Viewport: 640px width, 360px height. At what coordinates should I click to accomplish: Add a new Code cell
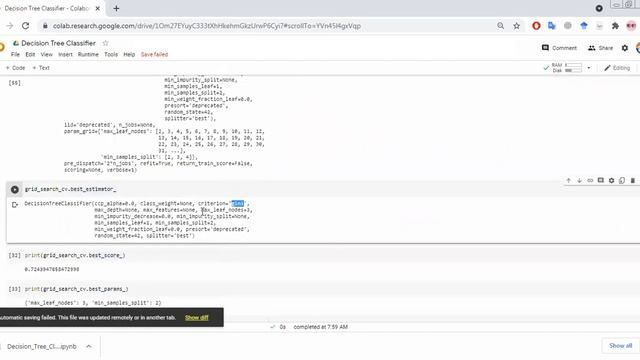click(x=16, y=68)
